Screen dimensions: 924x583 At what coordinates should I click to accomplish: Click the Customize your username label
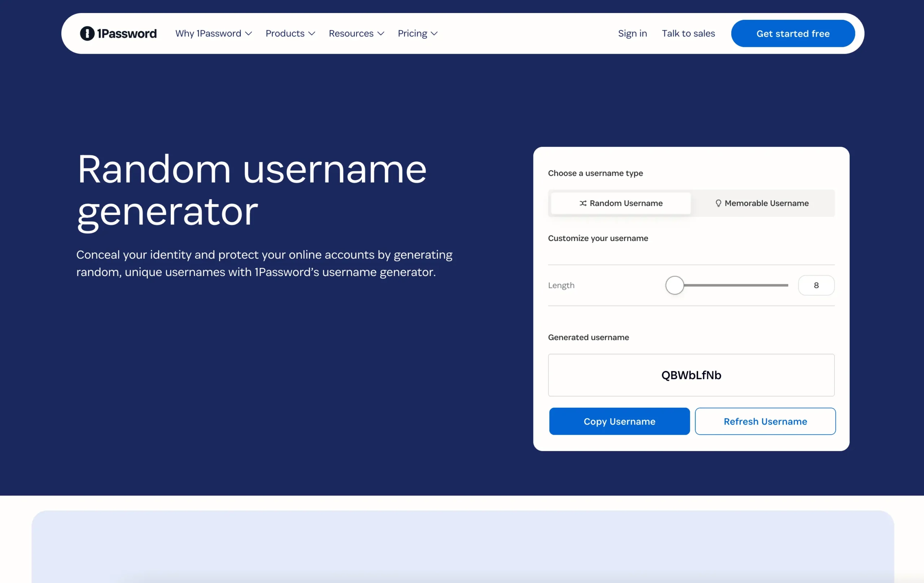(x=598, y=238)
